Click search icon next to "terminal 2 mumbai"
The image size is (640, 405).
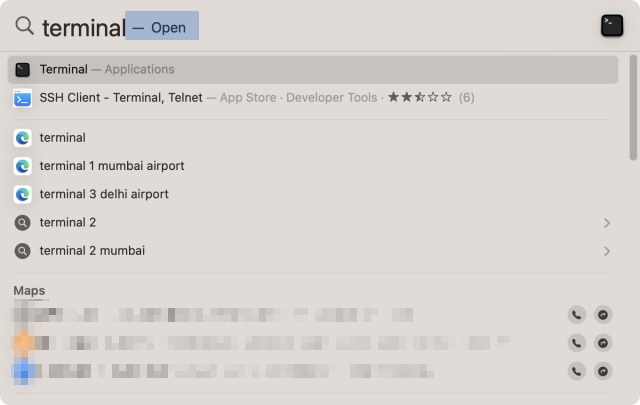coord(23,251)
